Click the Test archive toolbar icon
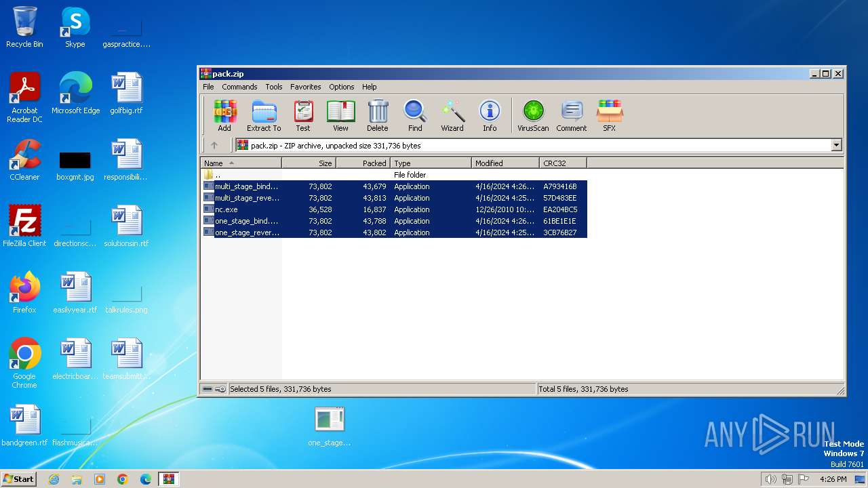Viewport: 868px width, 488px height. [x=303, y=115]
